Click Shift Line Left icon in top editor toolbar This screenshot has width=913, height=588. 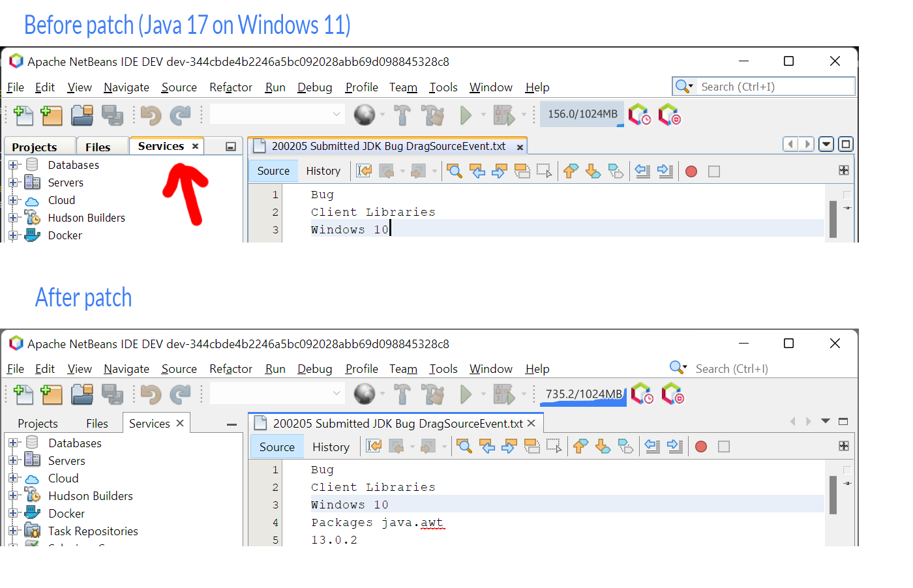point(643,171)
